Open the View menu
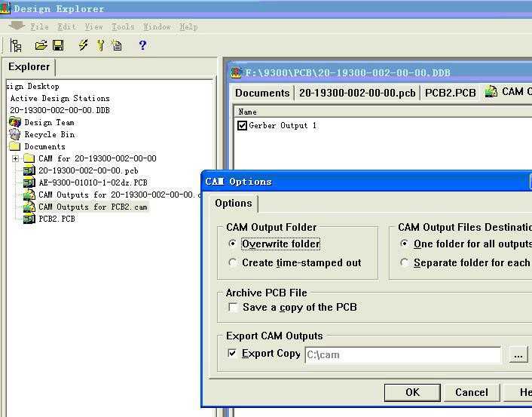 click(x=93, y=26)
